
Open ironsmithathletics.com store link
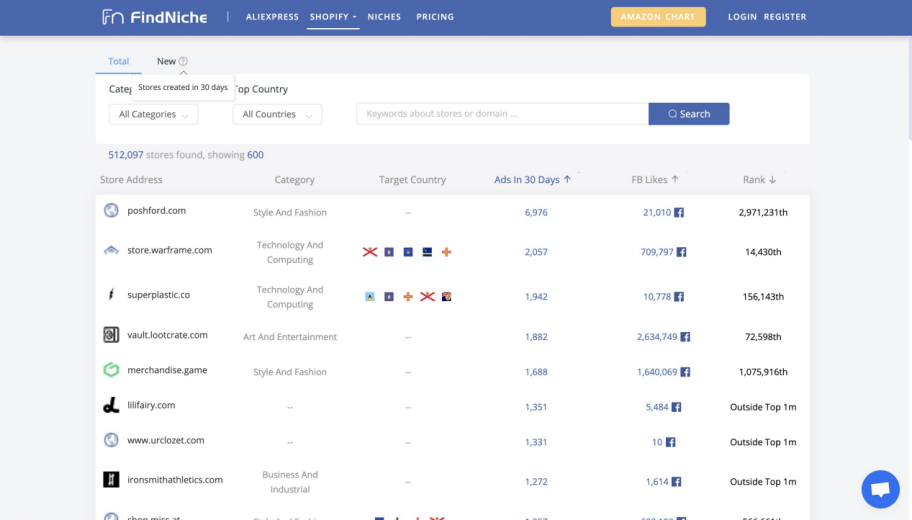[175, 480]
